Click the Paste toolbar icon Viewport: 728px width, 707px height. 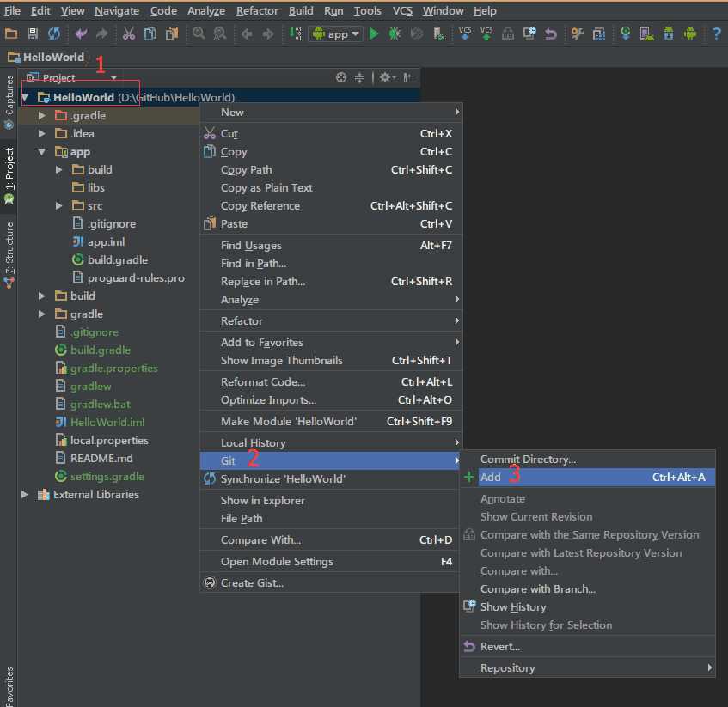tap(172, 34)
